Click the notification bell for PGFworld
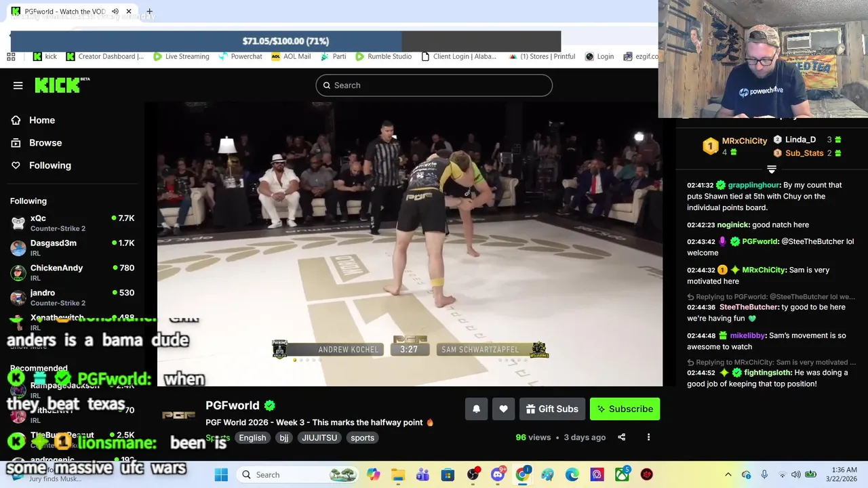 point(476,409)
